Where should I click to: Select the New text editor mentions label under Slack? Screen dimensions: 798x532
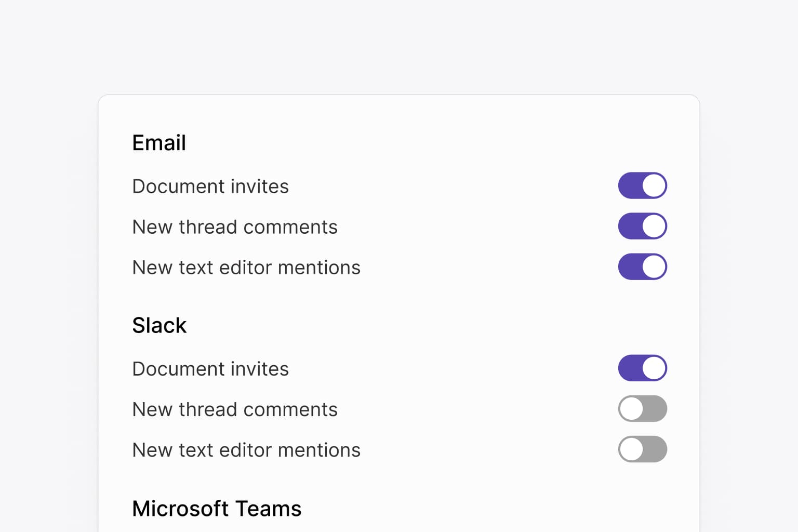coord(246,450)
